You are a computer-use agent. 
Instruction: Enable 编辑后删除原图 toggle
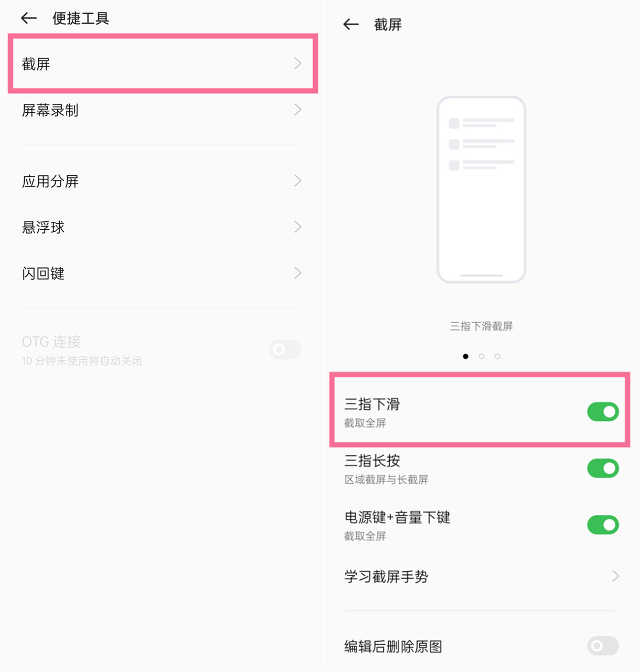[x=603, y=646]
